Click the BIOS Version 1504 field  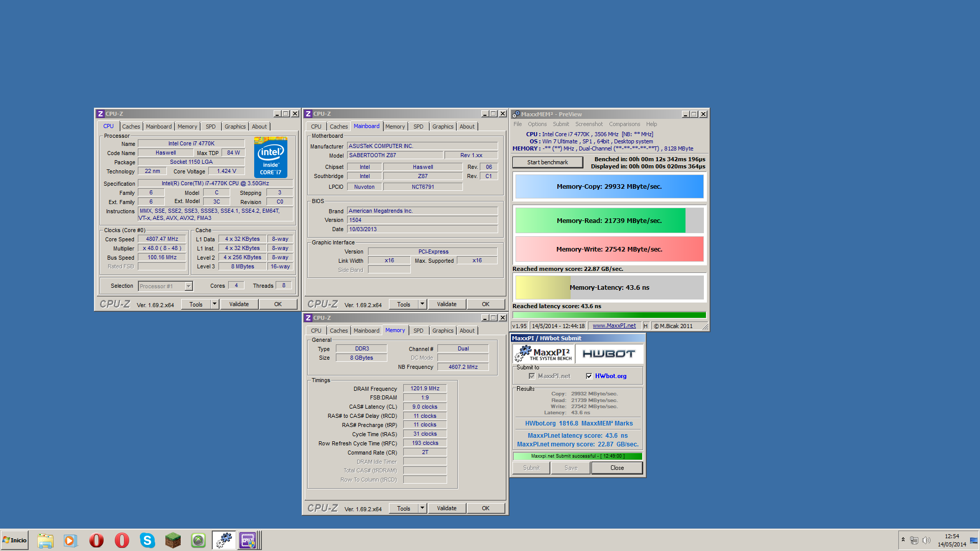point(422,220)
